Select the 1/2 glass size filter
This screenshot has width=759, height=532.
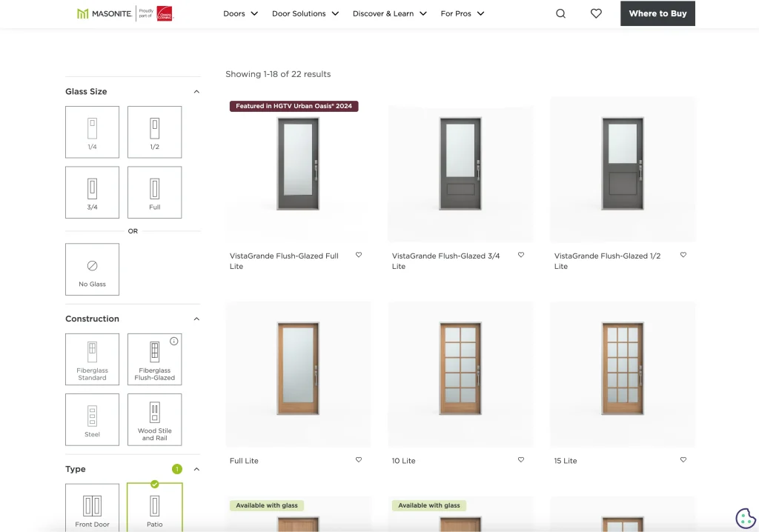coord(154,132)
